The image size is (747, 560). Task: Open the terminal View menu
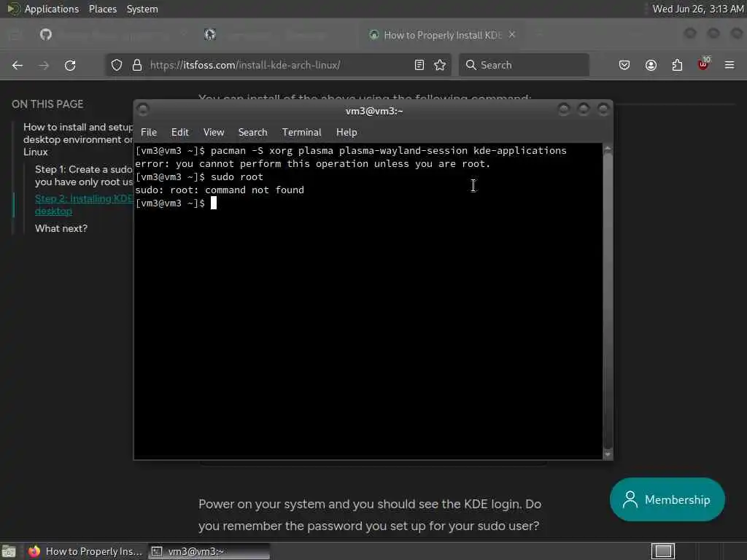pos(214,133)
